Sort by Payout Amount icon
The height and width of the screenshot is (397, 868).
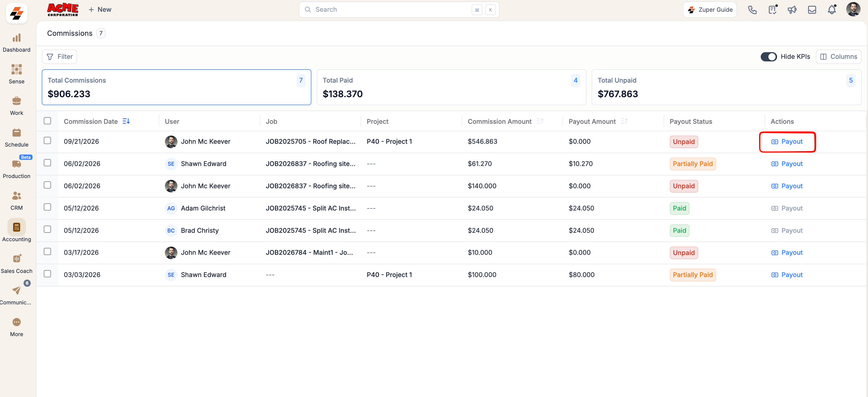pos(624,121)
